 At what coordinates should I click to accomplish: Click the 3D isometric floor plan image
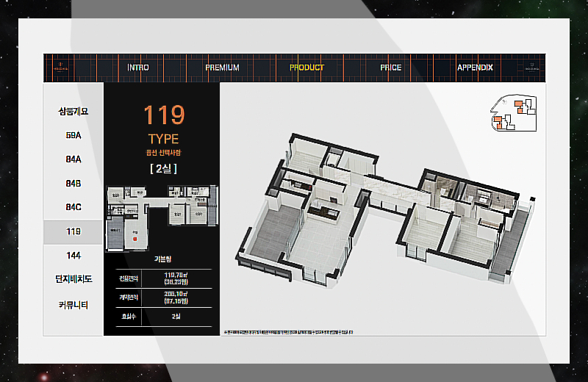point(384,211)
